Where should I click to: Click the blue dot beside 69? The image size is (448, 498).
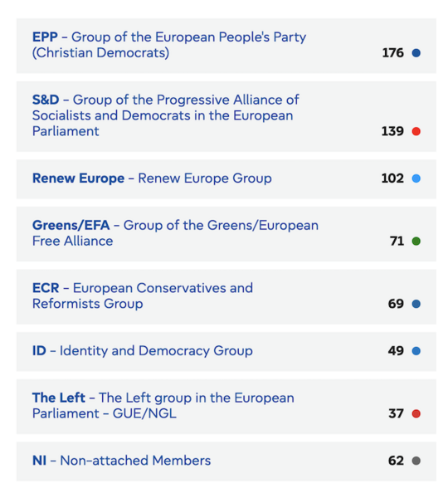(416, 304)
